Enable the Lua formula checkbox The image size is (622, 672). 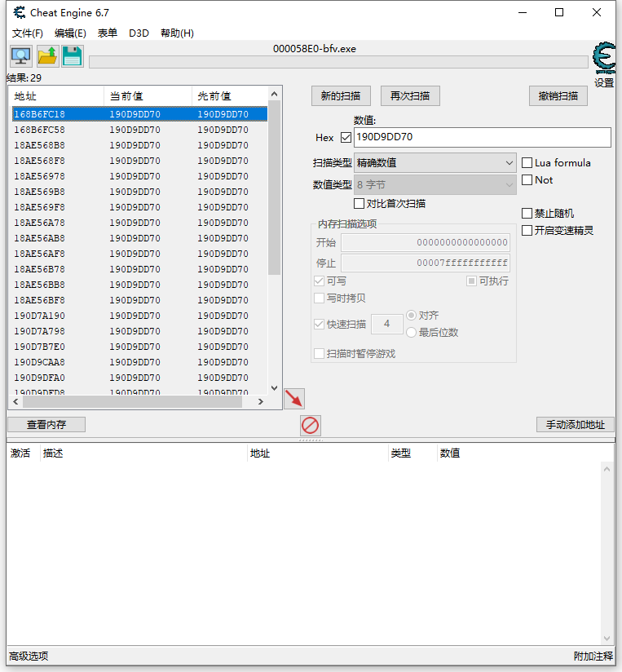coord(527,163)
